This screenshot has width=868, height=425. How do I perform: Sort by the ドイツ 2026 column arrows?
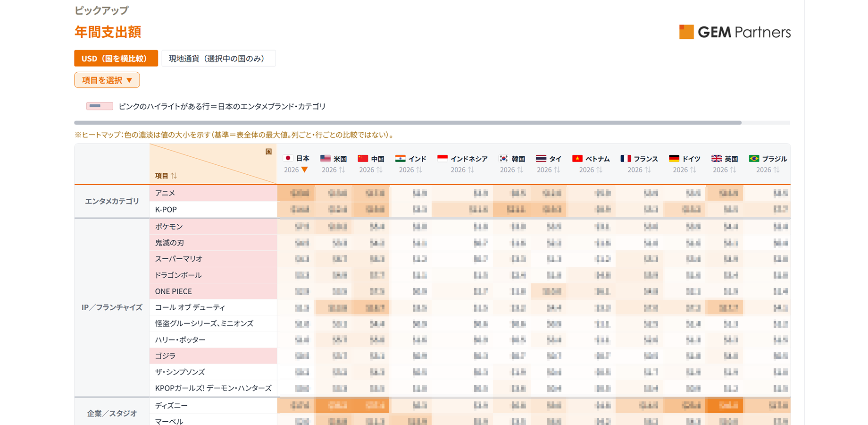[693, 170]
